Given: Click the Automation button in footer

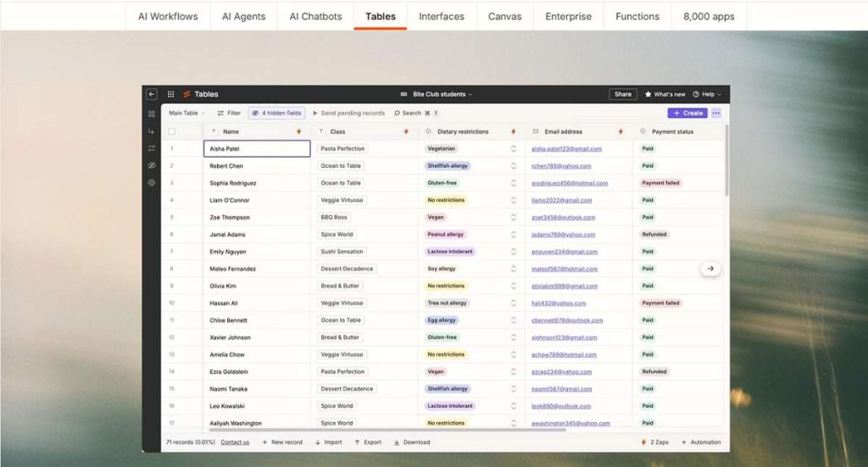Looking at the screenshot, I should click(701, 442).
